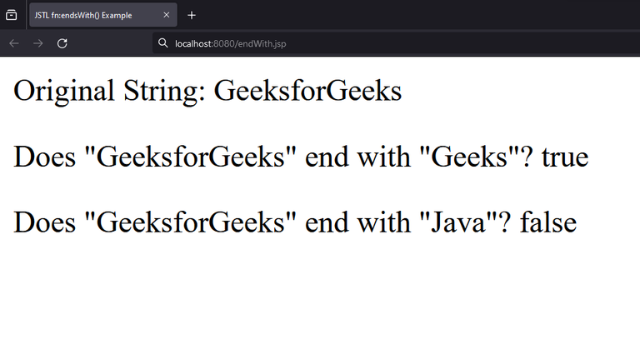This screenshot has width=640, height=364.
Task: Click the result word "true"
Action: pos(565,157)
